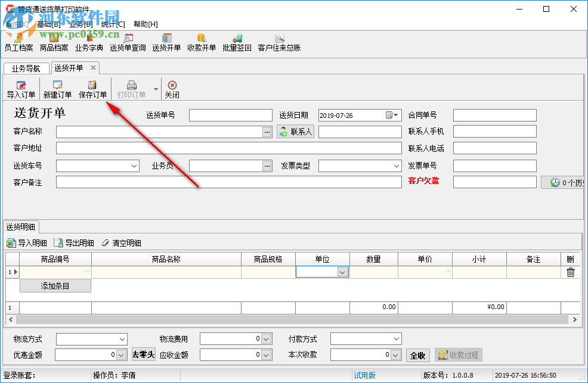Screen dimensions: 588x383
Task: Open the 优惠金额 dropdown arrow
Action: click(121, 355)
